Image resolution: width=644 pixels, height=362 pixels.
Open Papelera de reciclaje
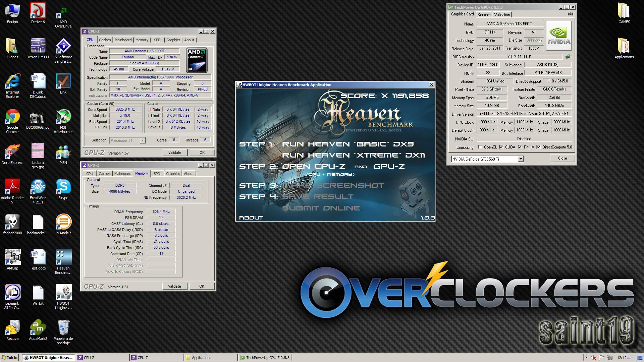click(63, 333)
